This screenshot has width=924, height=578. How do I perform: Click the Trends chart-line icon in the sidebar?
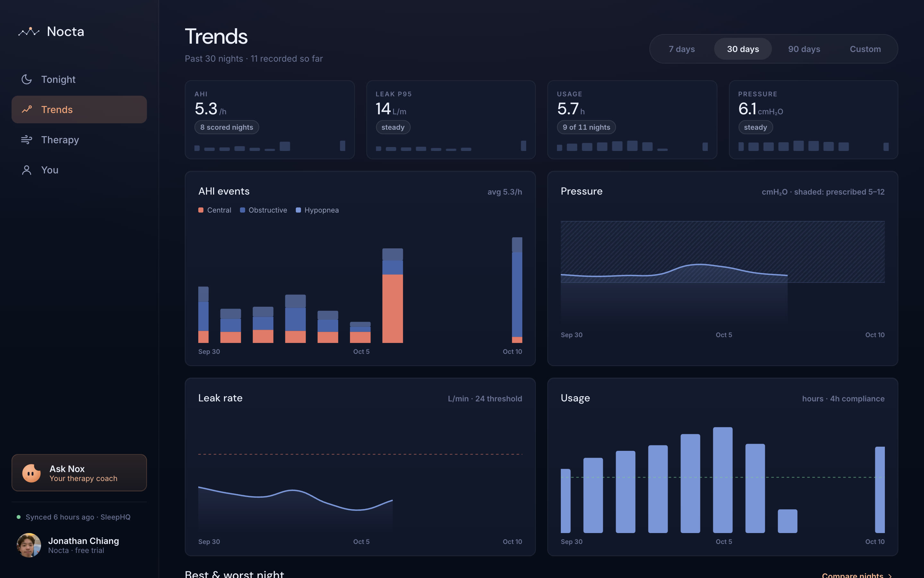click(x=26, y=109)
